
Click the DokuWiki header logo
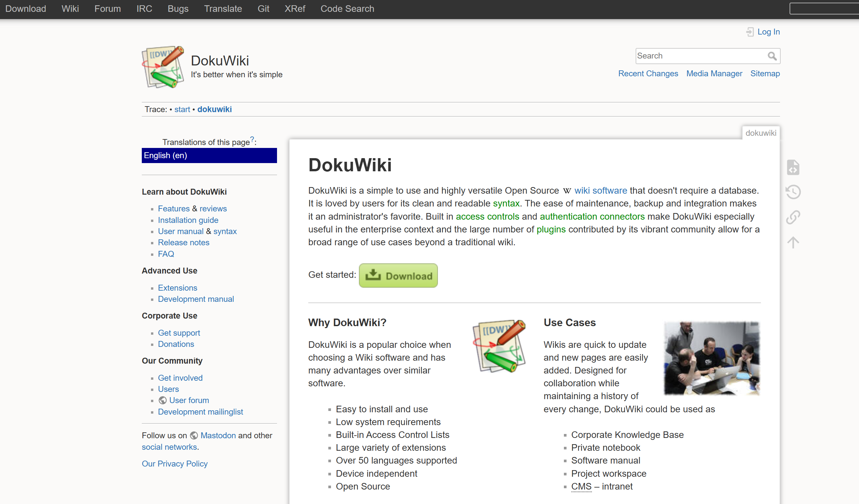(x=163, y=67)
